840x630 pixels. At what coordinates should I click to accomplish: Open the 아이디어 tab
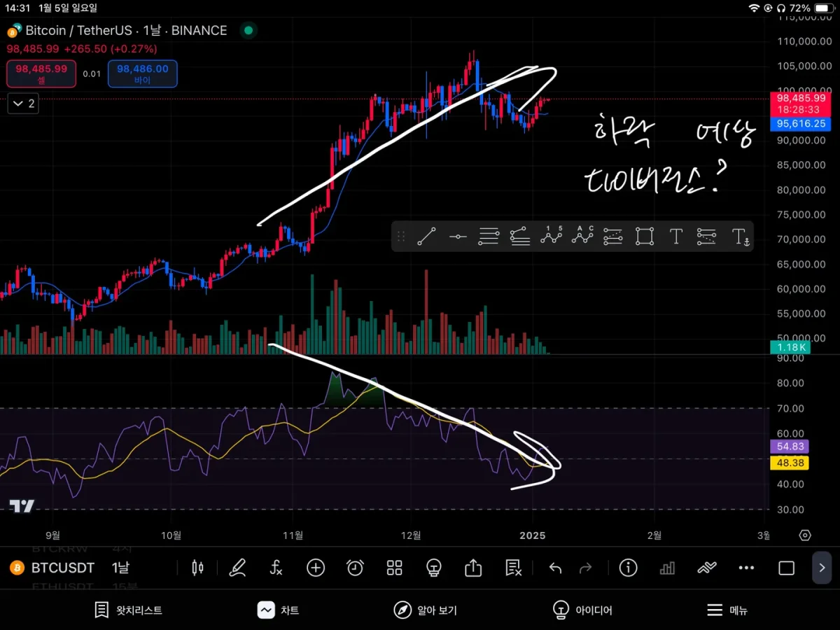tap(582, 610)
